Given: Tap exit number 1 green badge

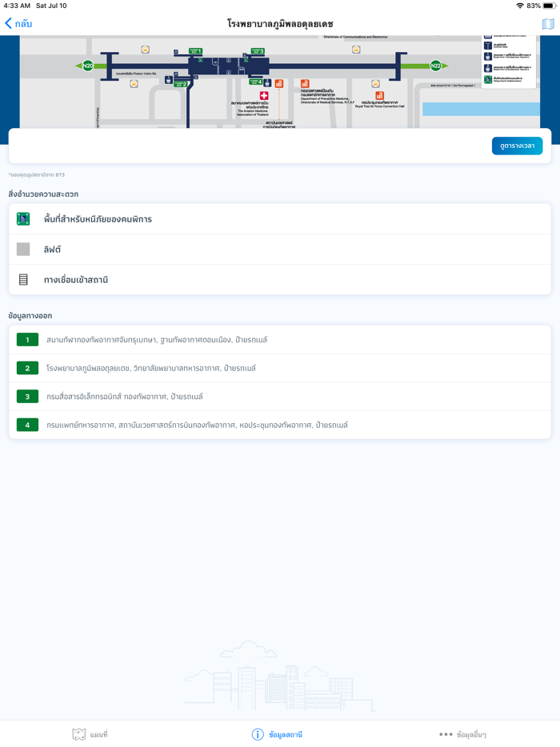Looking at the screenshot, I should click(x=27, y=340).
